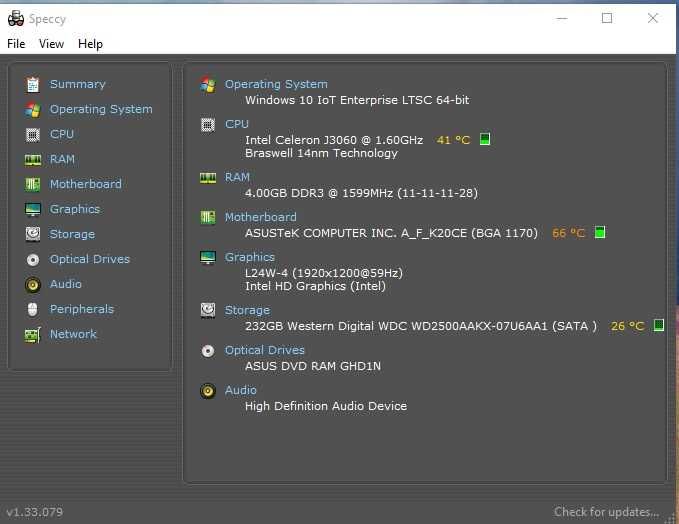Click the 4.00GB DDR3 @ 1599MHz text

361,193
